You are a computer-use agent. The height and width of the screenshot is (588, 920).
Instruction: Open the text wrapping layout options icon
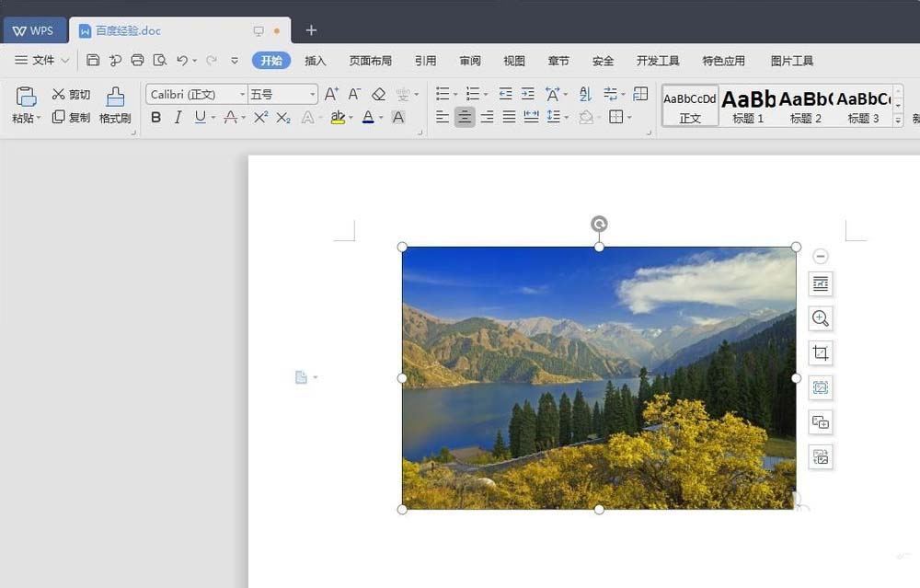coord(821,283)
